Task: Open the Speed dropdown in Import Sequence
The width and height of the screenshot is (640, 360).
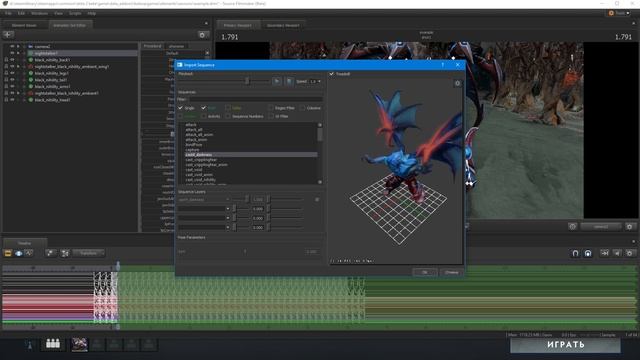Action: click(315, 81)
